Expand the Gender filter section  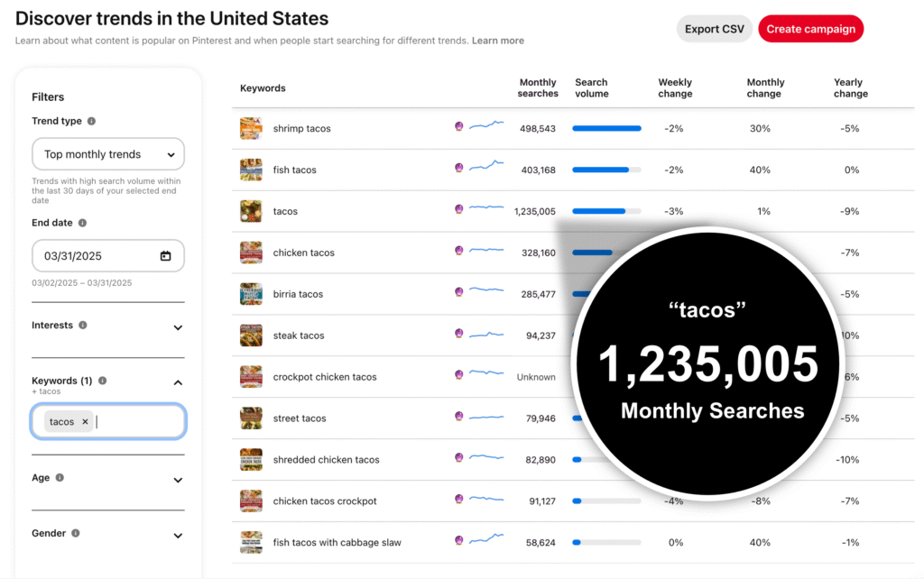pyautogui.click(x=178, y=535)
